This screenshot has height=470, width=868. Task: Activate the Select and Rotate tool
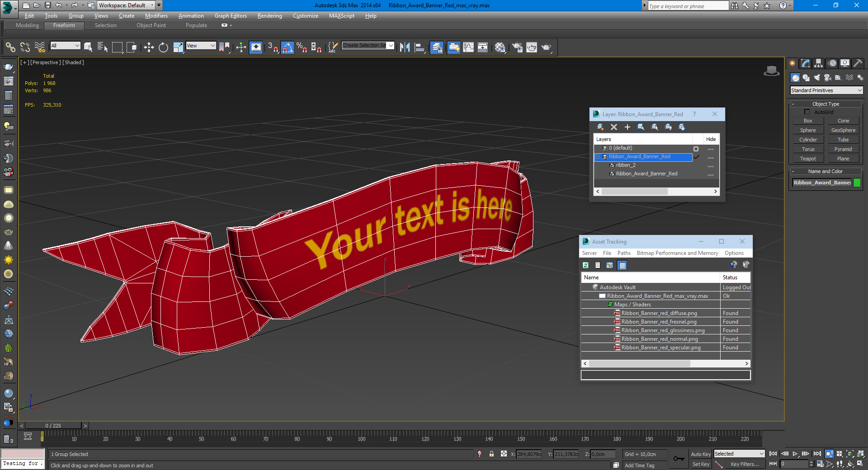click(163, 47)
